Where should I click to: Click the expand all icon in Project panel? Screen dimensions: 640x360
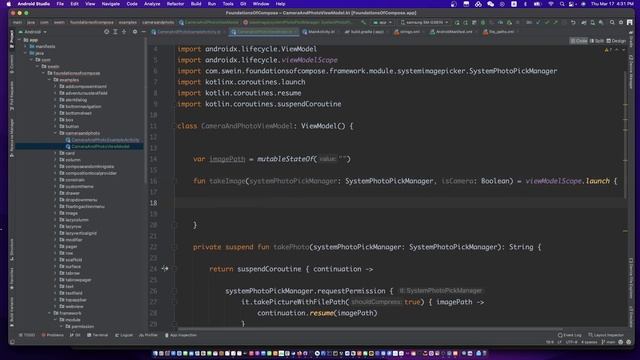[116, 32]
